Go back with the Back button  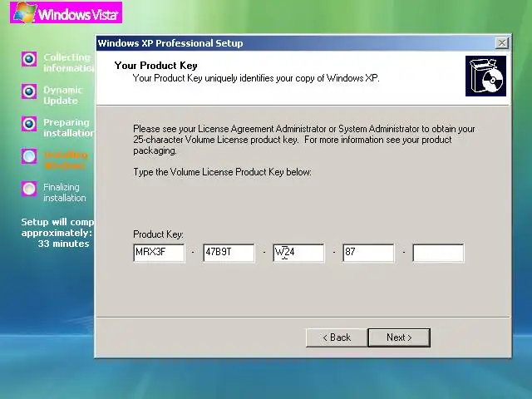(x=337, y=337)
